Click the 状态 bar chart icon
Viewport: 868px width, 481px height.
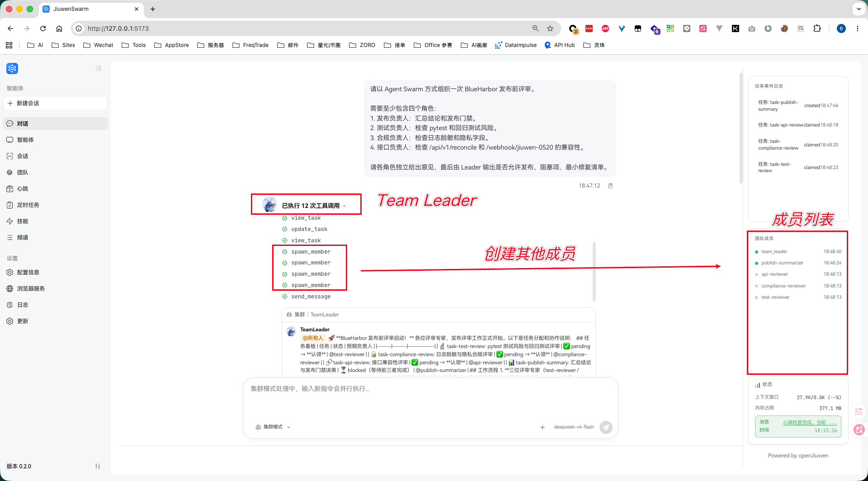pos(757,385)
